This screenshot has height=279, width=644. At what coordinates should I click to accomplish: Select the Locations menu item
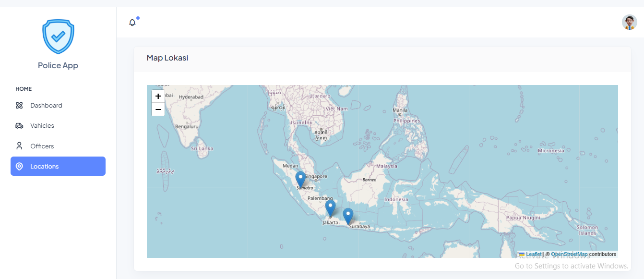tap(45, 166)
